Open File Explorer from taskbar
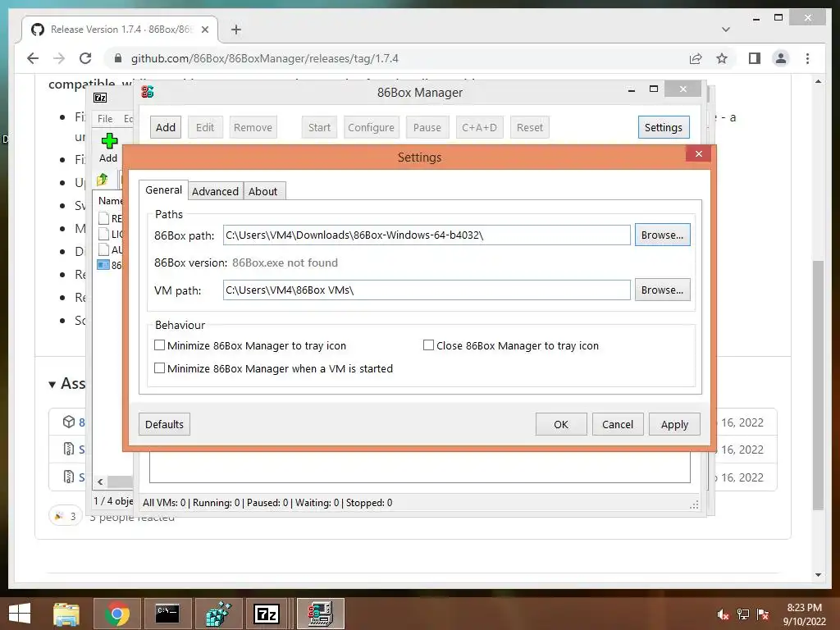Screen dimensions: 840x630 (66, 614)
